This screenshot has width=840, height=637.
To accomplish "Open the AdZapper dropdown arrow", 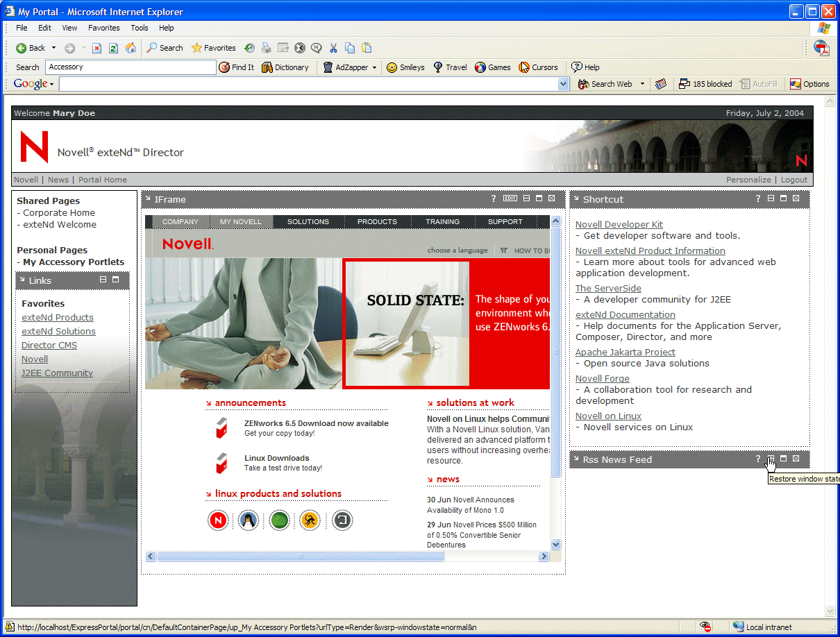I will [x=374, y=67].
